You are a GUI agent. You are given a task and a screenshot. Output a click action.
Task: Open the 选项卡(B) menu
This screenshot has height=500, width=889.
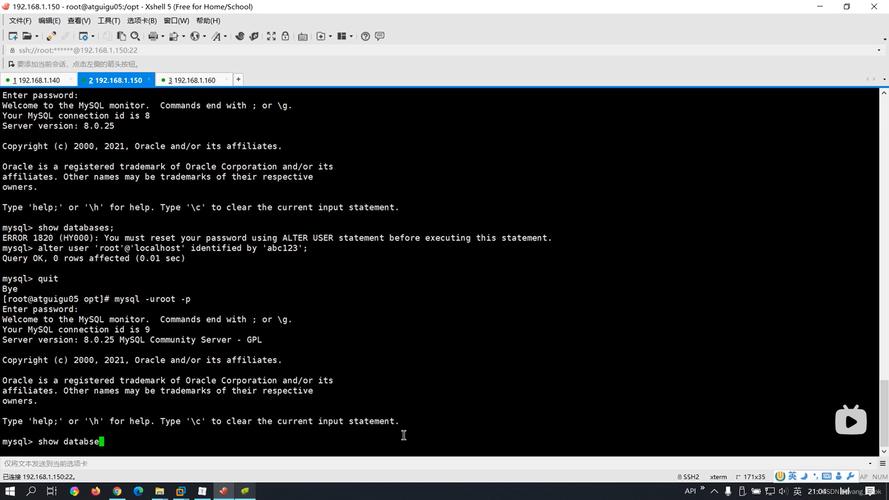point(142,21)
